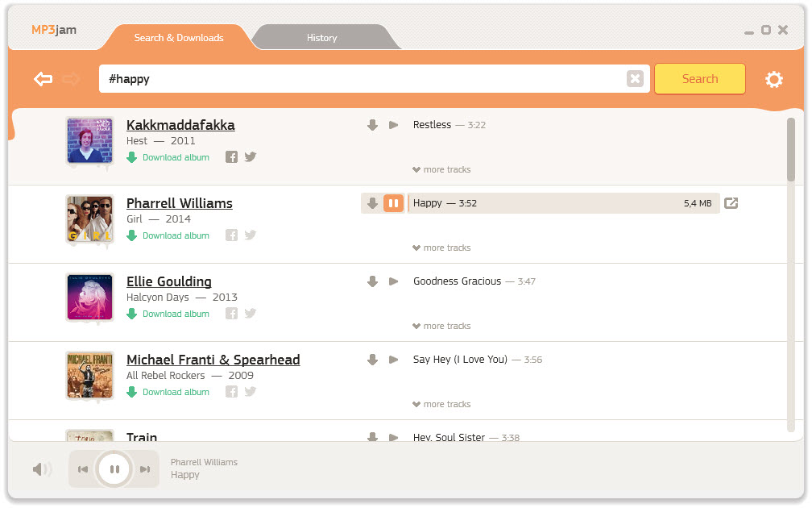Open share icon next to 5,4 MB
812x508 pixels.
pyautogui.click(x=731, y=203)
